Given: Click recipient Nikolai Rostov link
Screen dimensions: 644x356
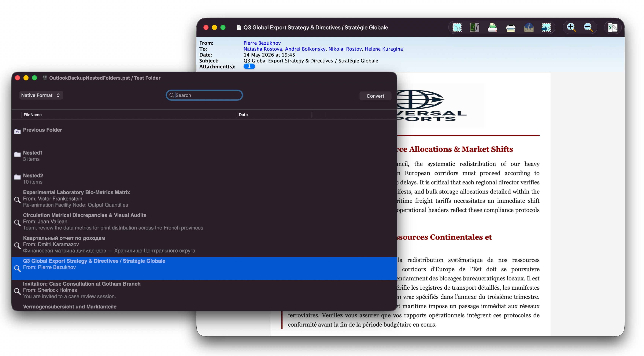Looking at the screenshot, I should (x=345, y=49).
